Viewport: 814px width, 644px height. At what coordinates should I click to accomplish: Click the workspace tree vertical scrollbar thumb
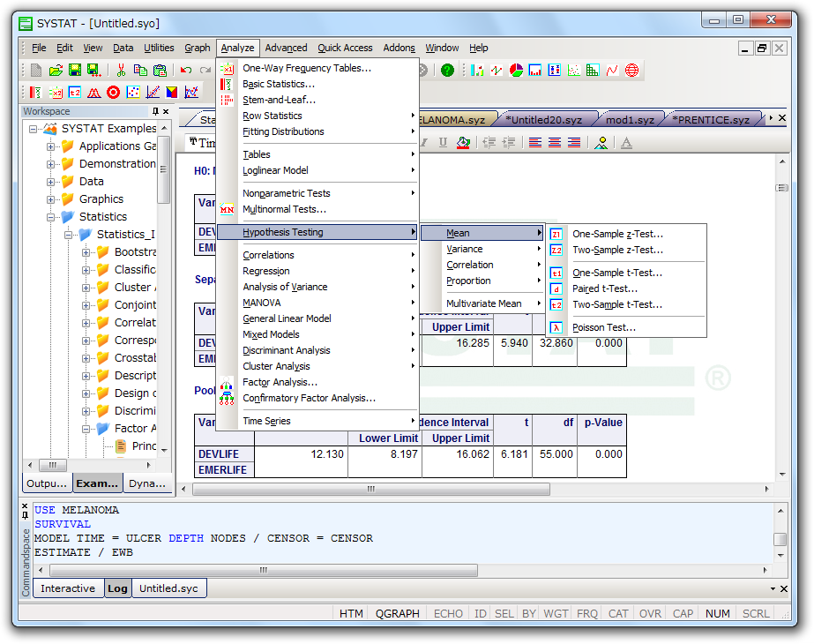point(163,169)
